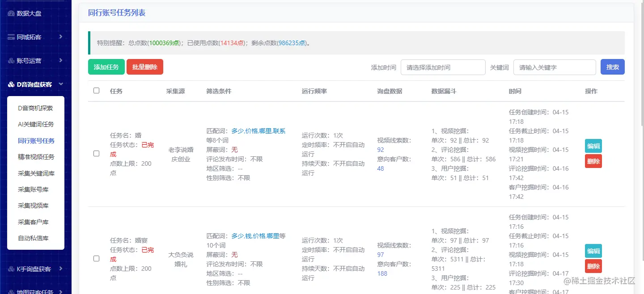Click remaining points value 986235点
Screen dimensions: 644x294
292,43
